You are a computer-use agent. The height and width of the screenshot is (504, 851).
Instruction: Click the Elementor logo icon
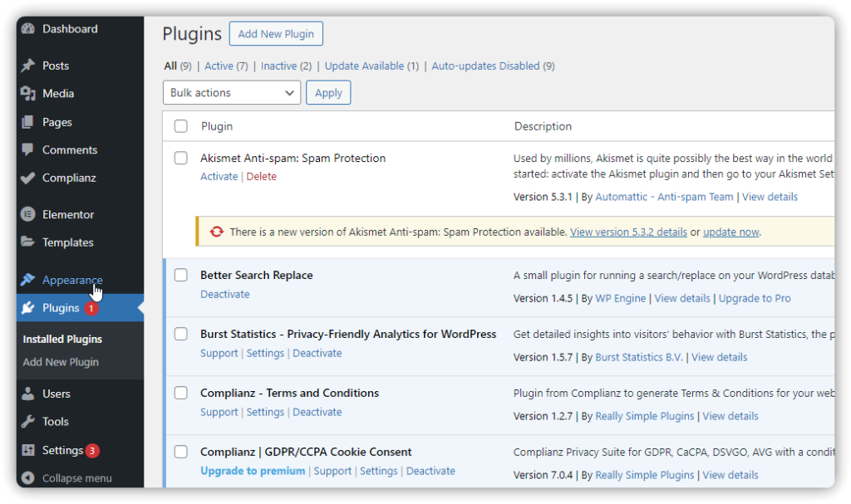coord(27,214)
